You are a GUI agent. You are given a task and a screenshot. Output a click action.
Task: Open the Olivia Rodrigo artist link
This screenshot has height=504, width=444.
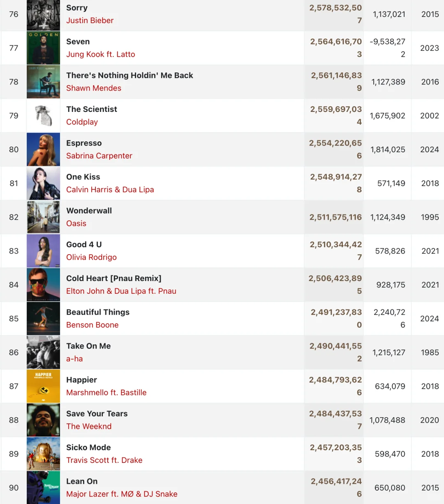(91, 257)
